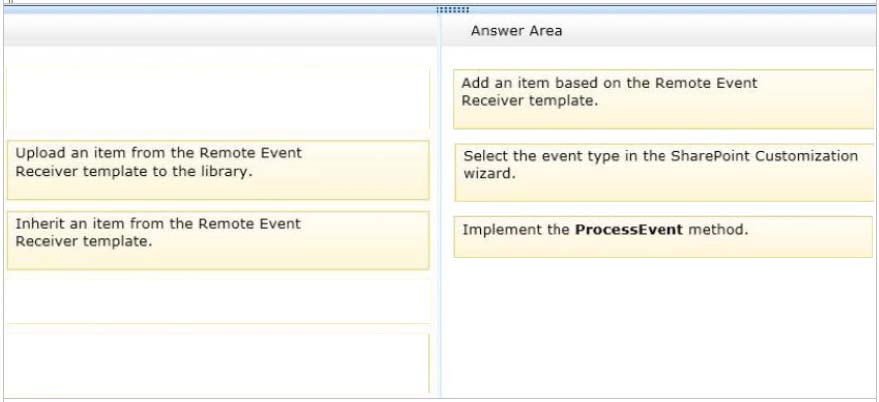Click the splitter grip dots at top
This screenshot has height=402, width=879.
[452, 10]
